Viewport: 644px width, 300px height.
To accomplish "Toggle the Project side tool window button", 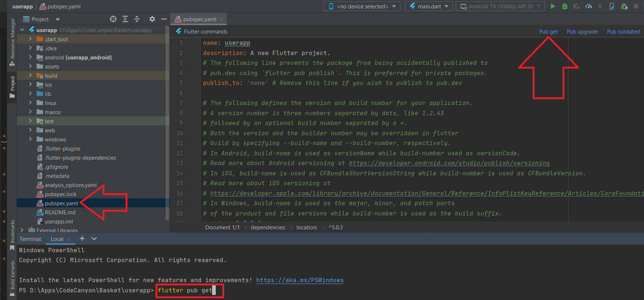I will [12, 87].
